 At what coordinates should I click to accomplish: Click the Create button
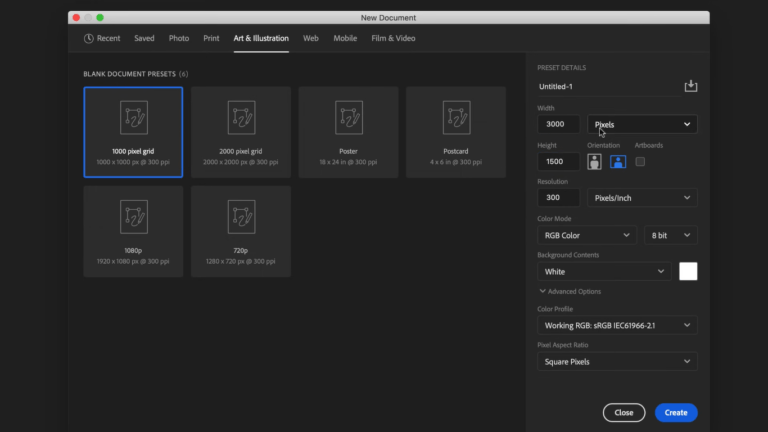(x=676, y=412)
